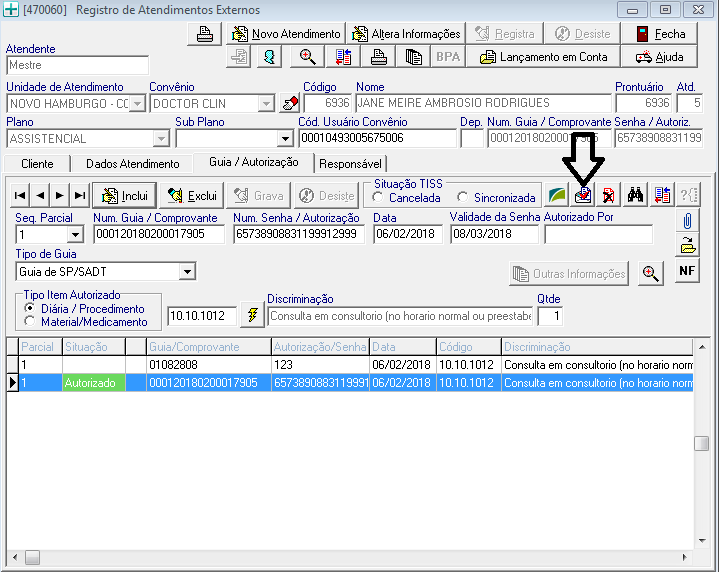Open the Seq. Parcial dropdown

point(75,235)
